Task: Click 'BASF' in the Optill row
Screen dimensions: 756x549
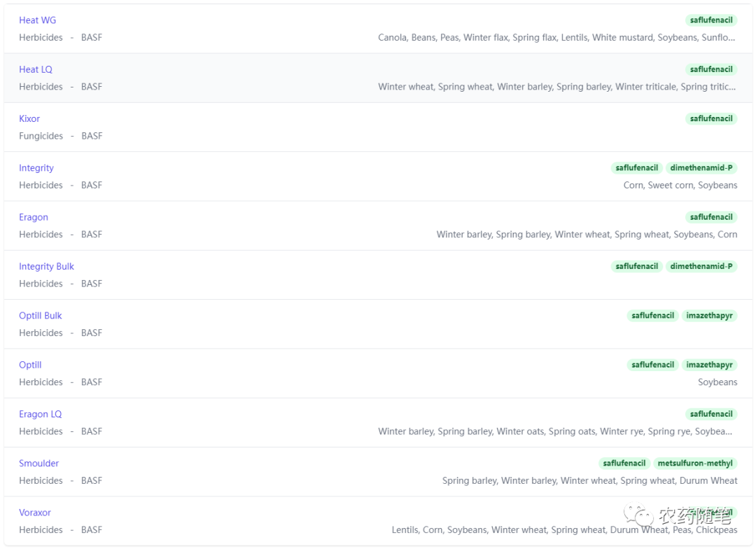Action: 92,382
